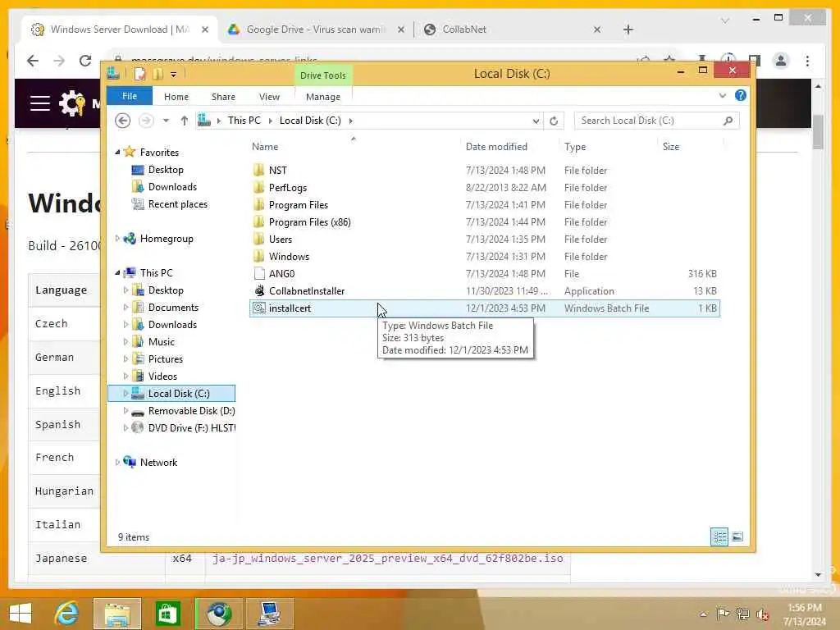840x630 pixels.
Task: Expand the Network tree node
Action: (x=117, y=463)
